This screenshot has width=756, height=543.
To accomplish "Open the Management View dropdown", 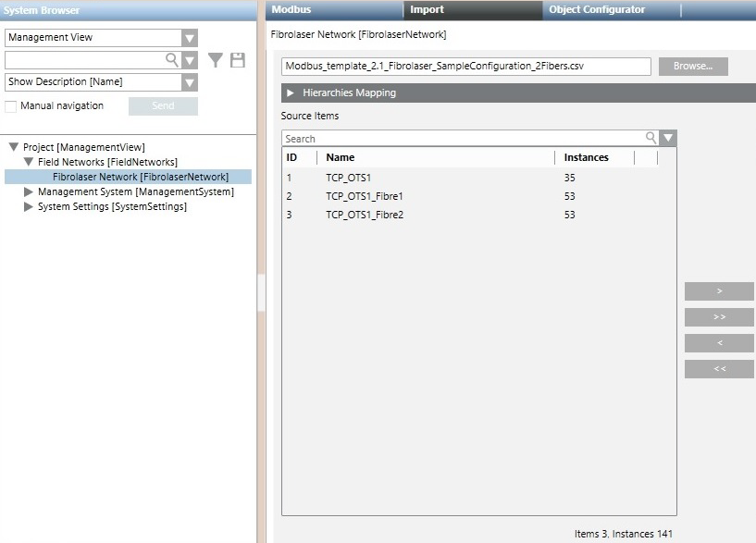I will point(190,38).
